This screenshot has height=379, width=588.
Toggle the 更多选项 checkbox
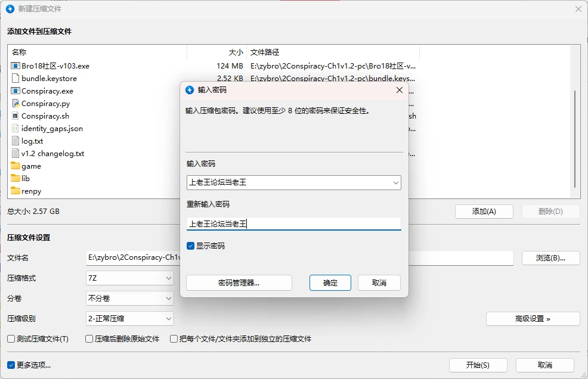(11, 365)
